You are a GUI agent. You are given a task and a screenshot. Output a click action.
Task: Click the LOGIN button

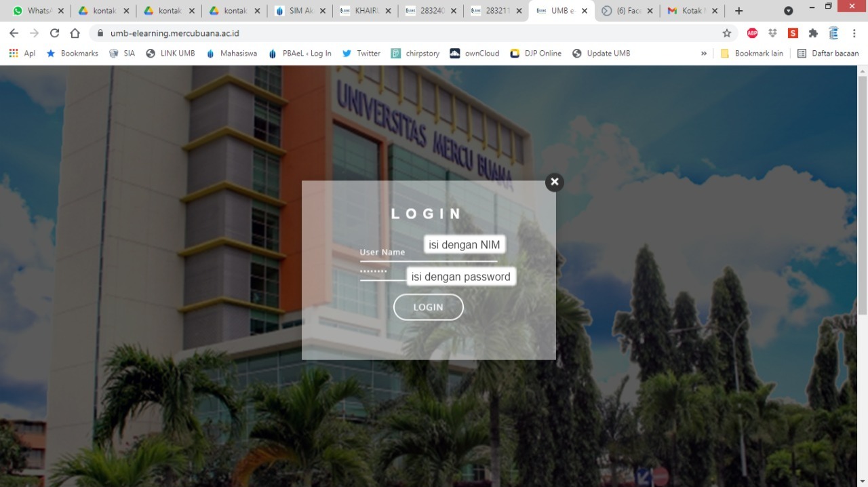429,307
